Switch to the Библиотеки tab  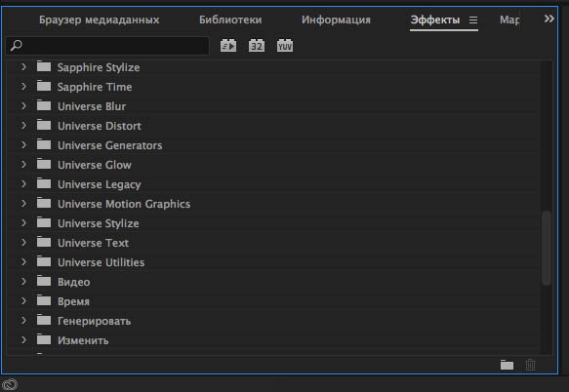point(230,20)
